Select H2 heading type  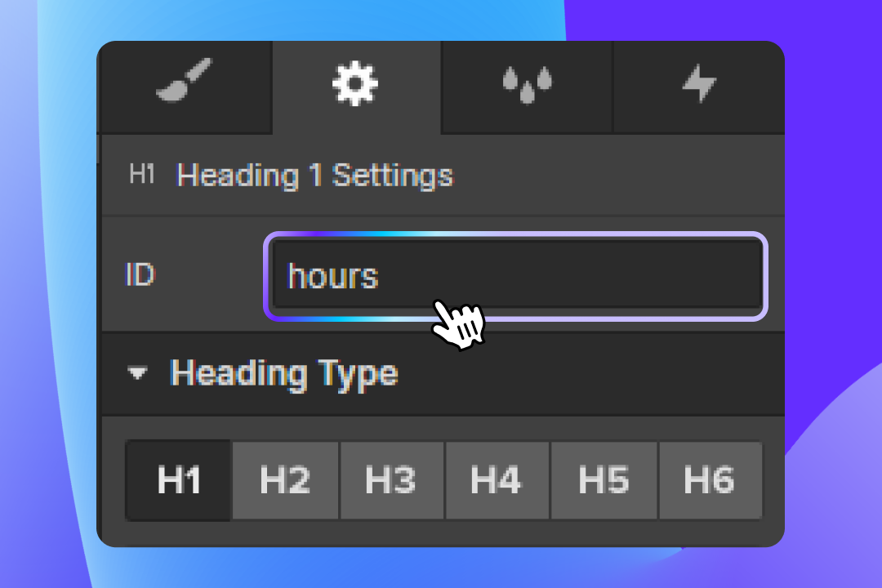click(x=284, y=480)
